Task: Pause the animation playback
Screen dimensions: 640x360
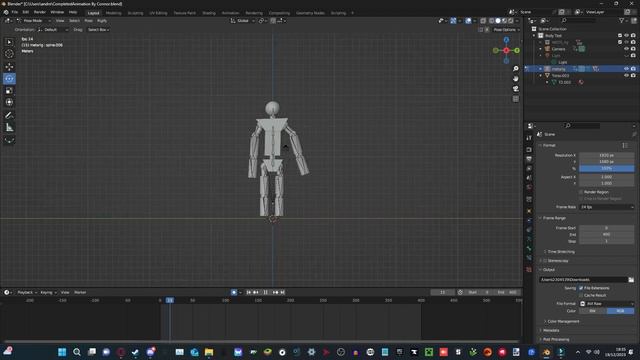Action: tap(265, 292)
